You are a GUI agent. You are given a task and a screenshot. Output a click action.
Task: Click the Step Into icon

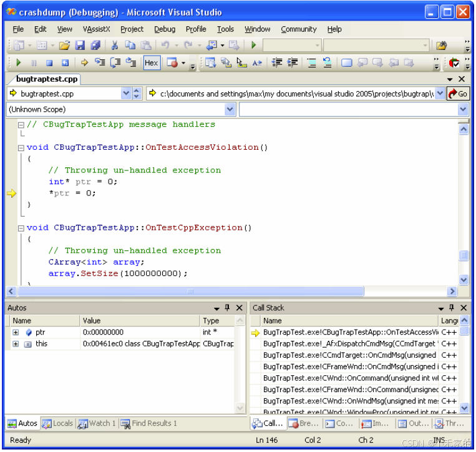click(100, 62)
